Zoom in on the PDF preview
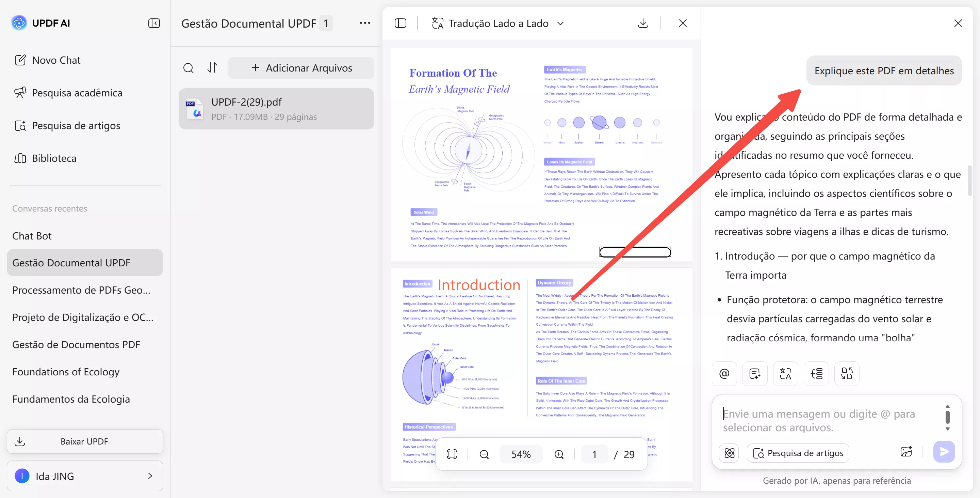Screen dimensions: 980x498 click(558, 454)
